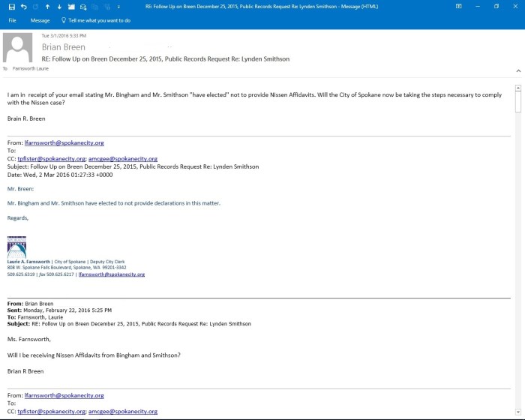The height and width of the screenshot is (420, 525).
Task: Click the City of Spokane signature logo
Action: [16, 247]
